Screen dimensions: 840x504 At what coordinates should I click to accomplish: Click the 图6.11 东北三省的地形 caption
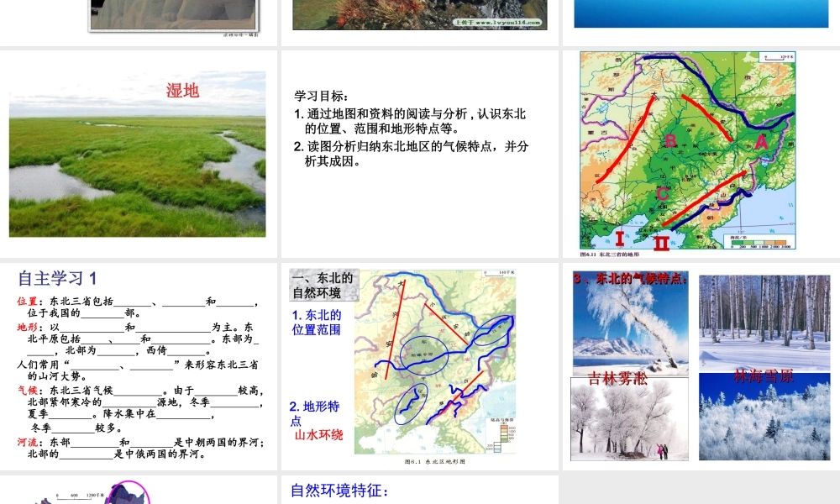pyautogui.click(x=609, y=255)
